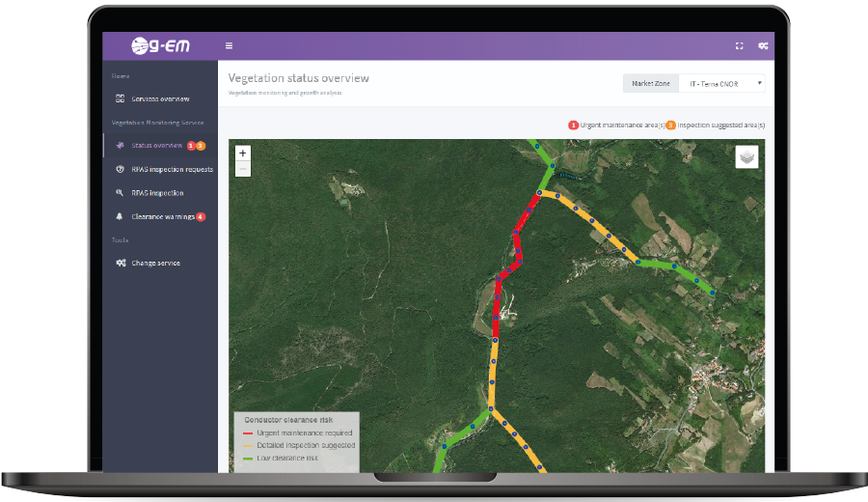
Task: Zoom in on the map
Action: [x=242, y=153]
